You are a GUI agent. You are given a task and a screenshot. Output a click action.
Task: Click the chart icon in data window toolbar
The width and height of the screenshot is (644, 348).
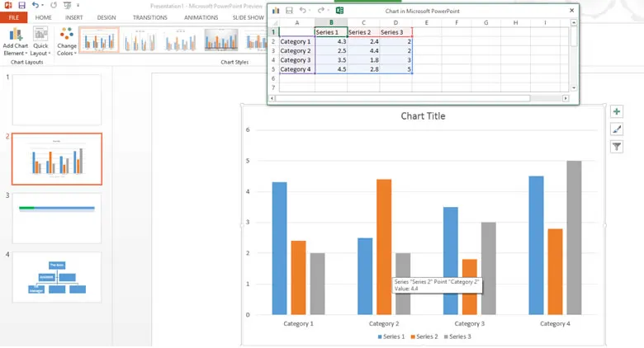[x=276, y=11]
